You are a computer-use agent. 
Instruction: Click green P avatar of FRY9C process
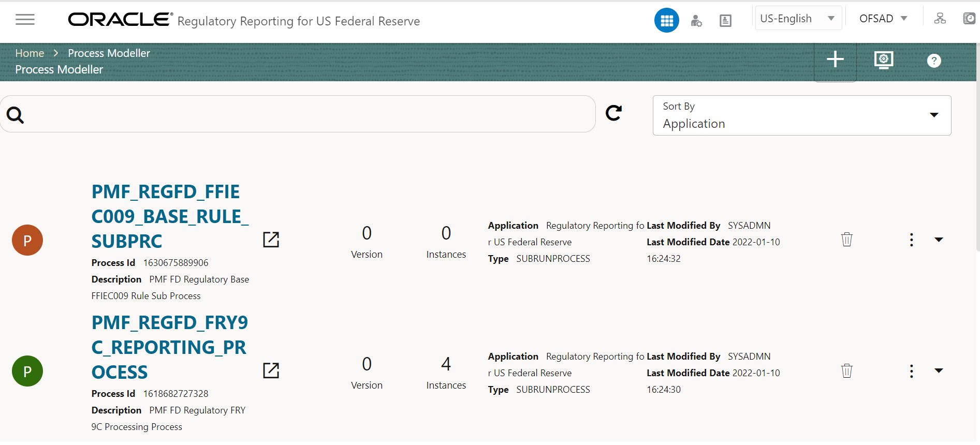[27, 371]
